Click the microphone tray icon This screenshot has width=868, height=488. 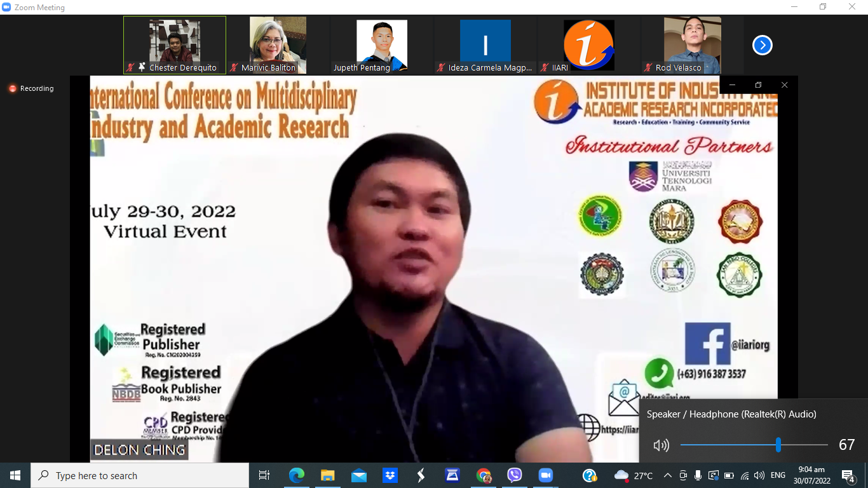coord(698,475)
